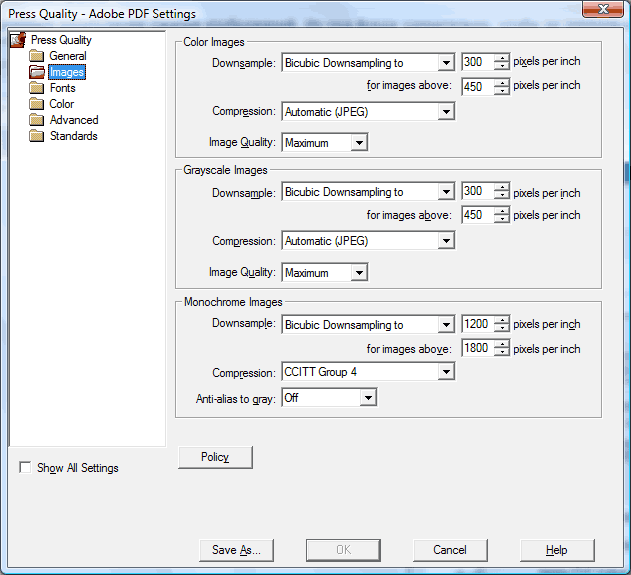The image size is (631, 575).
Task: Click Color Images 450 ppi threshold field
Action: click(478, 86)
